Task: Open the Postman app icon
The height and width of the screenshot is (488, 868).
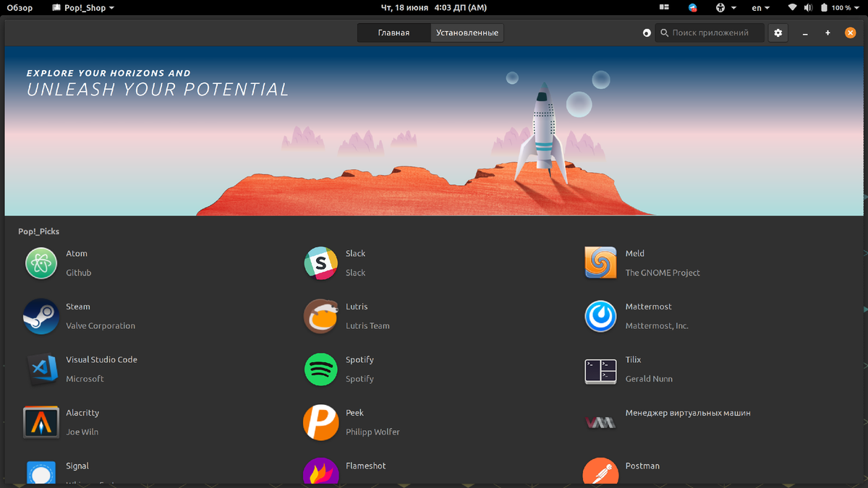Action: click(x=600, y=471)
